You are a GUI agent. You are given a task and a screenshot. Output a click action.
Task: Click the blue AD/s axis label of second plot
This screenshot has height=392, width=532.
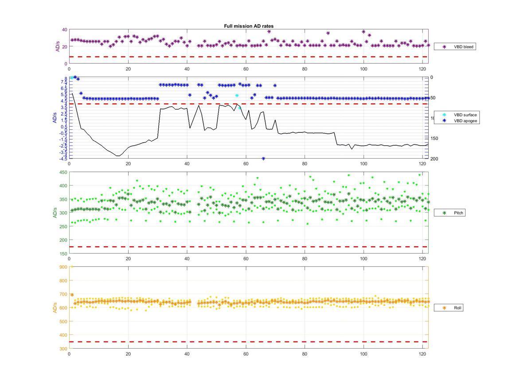point(55,118)
